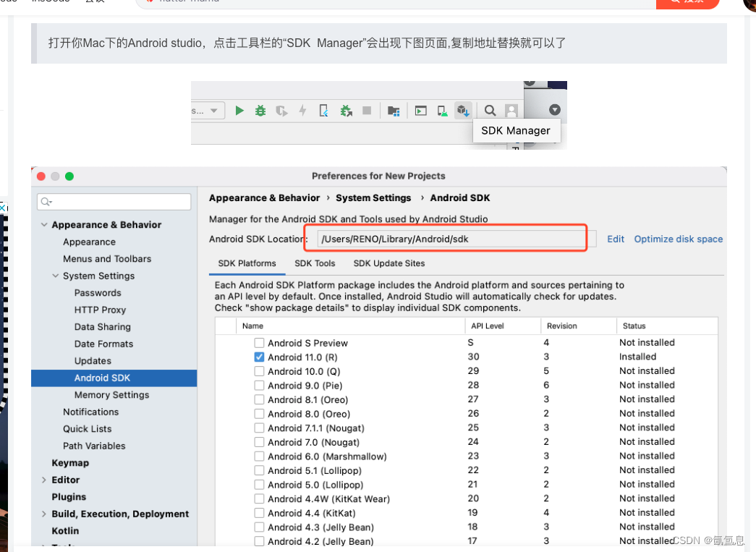Click the Status column header

point(667,326)
